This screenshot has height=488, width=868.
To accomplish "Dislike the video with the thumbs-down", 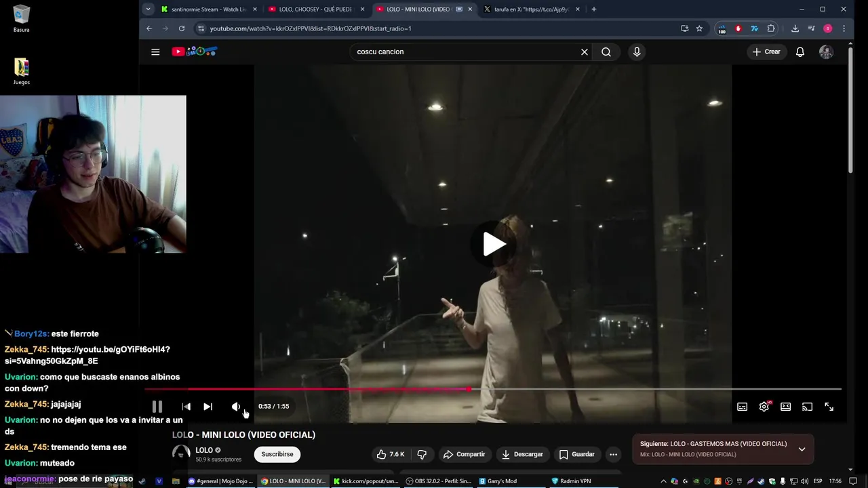I will click(x=422, y=454).
